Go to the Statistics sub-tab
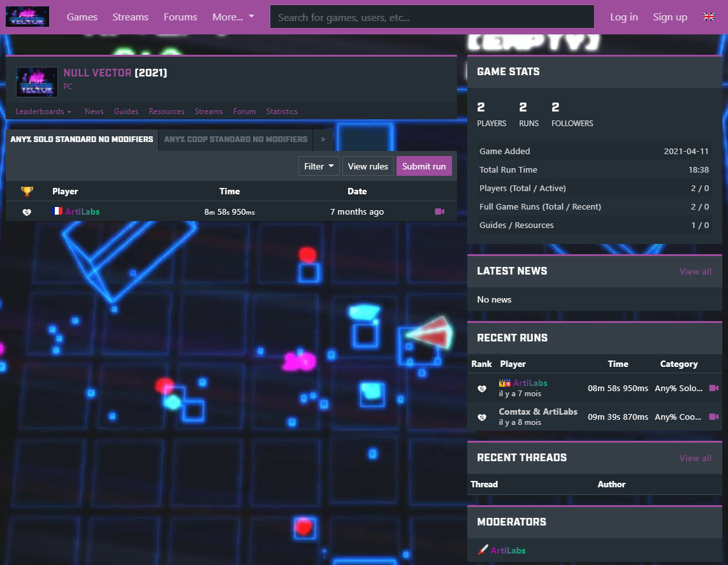 (282, 111)
